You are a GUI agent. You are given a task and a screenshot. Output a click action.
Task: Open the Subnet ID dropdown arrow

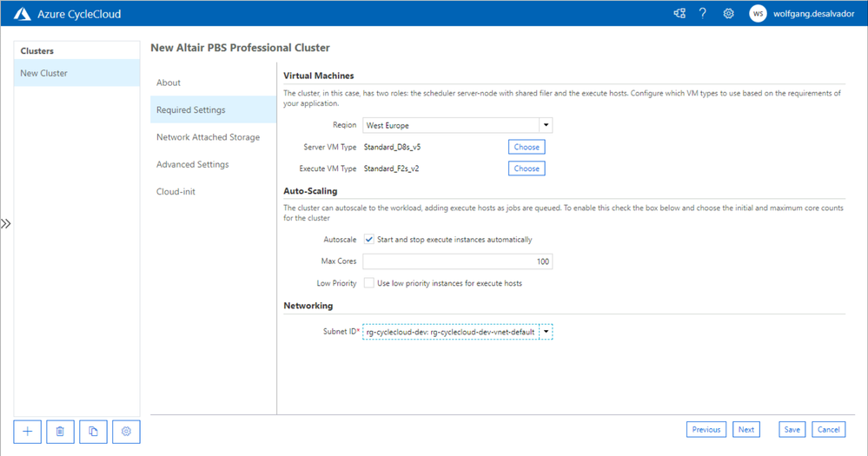546,332
